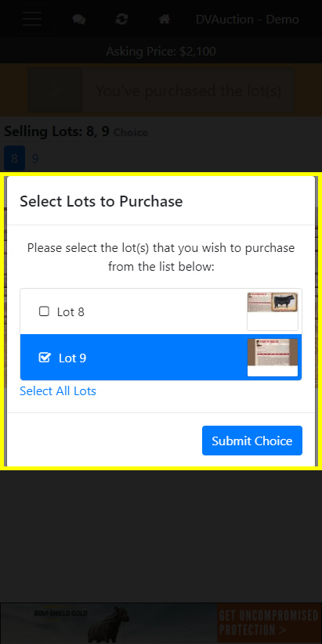Image resolution: width=322 pixels, height=644 pixels.
Task: Open the hamburger menu
Action: (32, 19)
